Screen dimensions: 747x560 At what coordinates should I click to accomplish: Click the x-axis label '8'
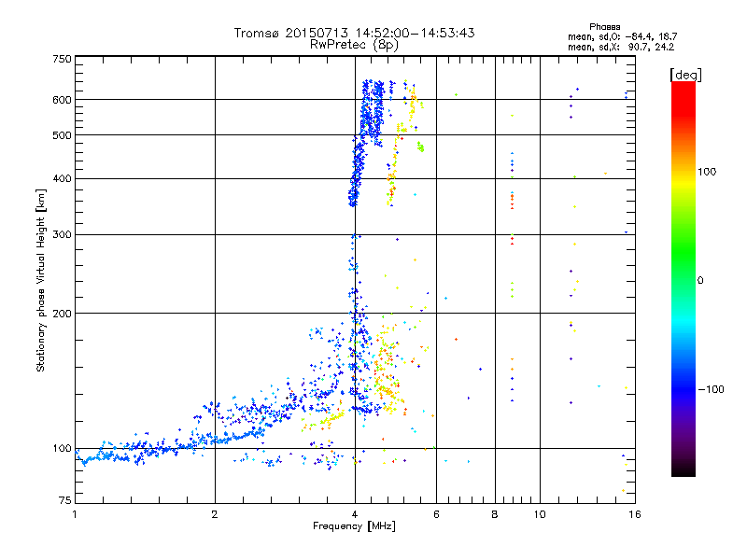coord(495,514)
